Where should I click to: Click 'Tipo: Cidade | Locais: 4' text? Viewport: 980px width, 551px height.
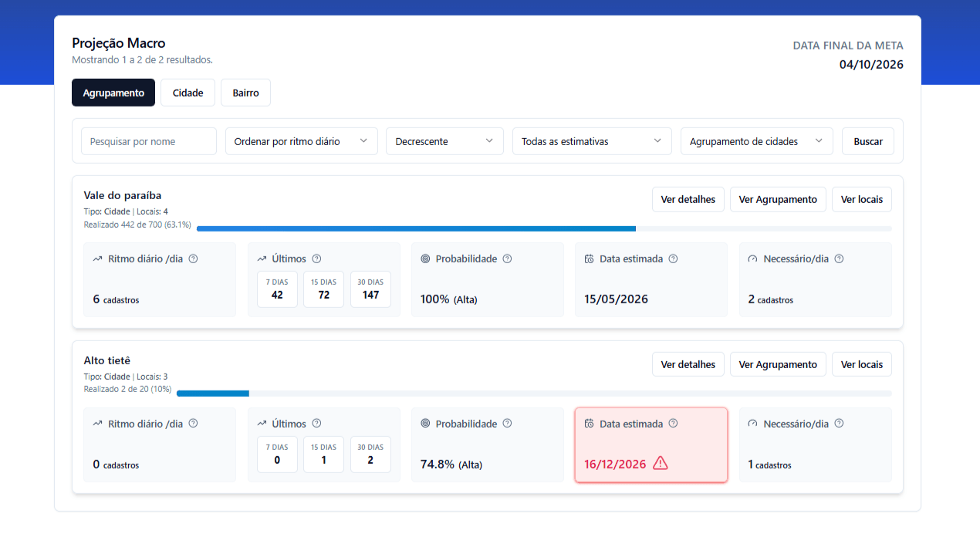tap(126, 211)
